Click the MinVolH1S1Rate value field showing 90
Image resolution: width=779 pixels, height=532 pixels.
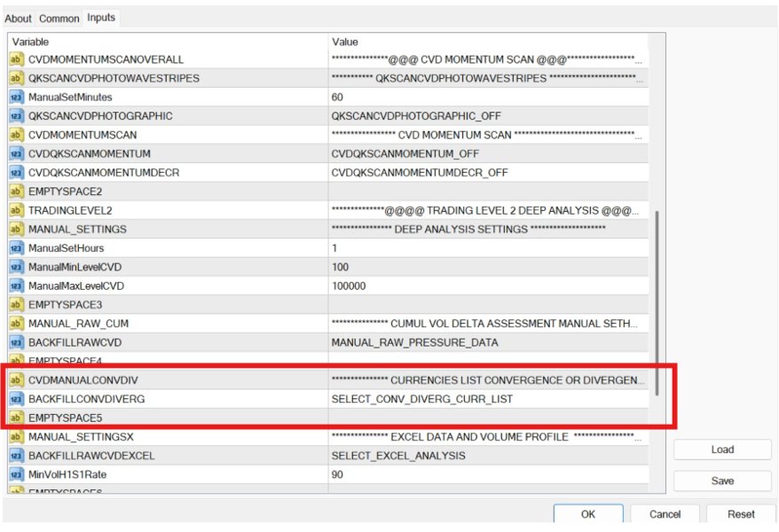[488, 474]
